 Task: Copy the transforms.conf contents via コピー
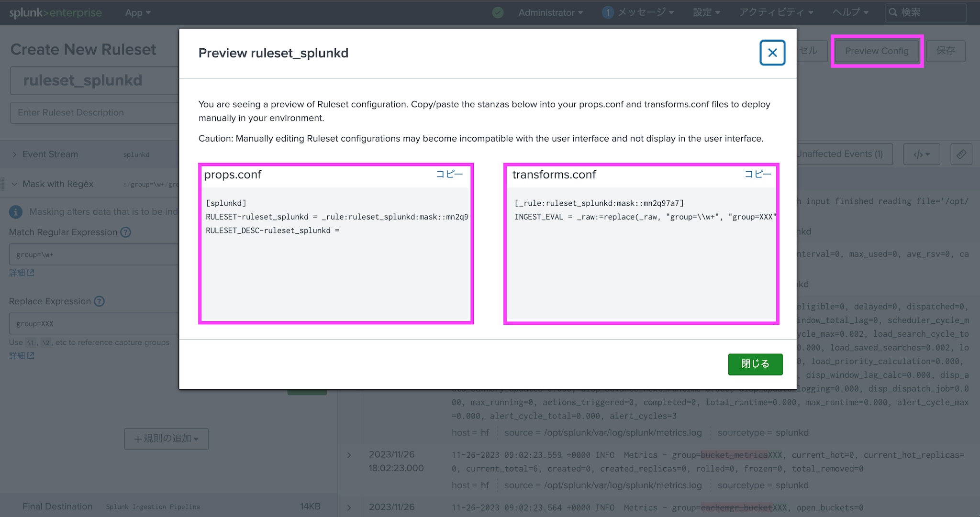coord(758,175)
